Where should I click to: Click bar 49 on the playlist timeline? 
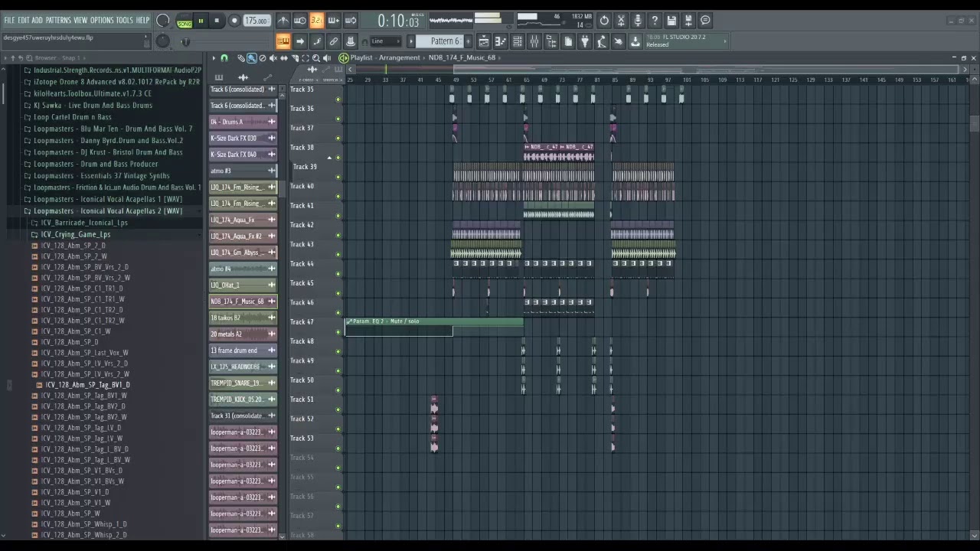(456, 80)
